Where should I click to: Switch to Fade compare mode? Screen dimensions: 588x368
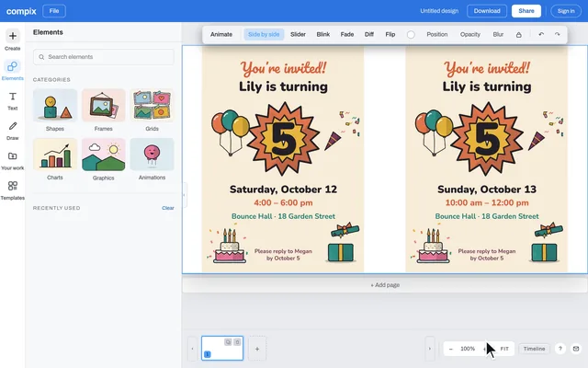[x=347, y=35]
